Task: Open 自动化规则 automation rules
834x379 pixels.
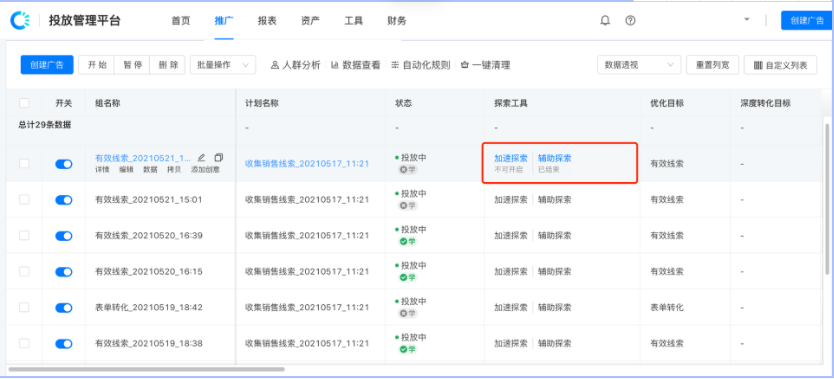Action: coord(421,65)
